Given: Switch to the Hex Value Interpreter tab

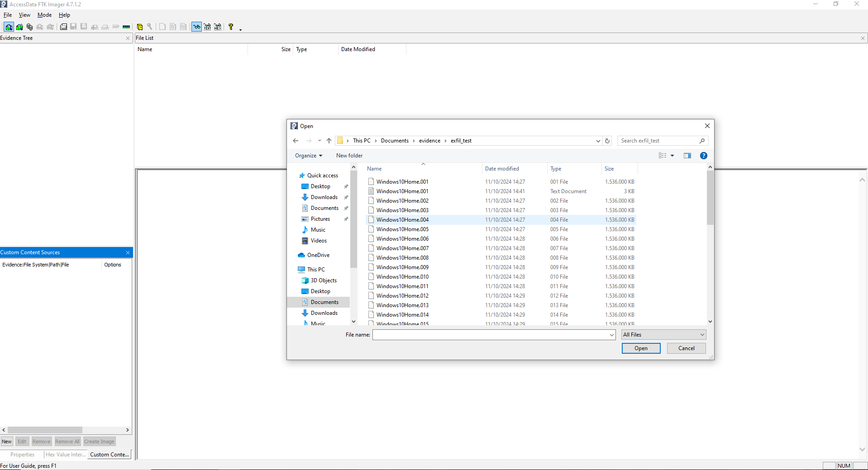Looking at the screenshot, I should [x=66, y=455].
